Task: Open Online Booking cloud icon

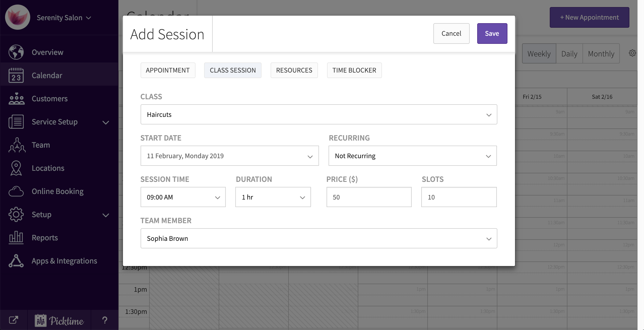Action: (16, 191)
